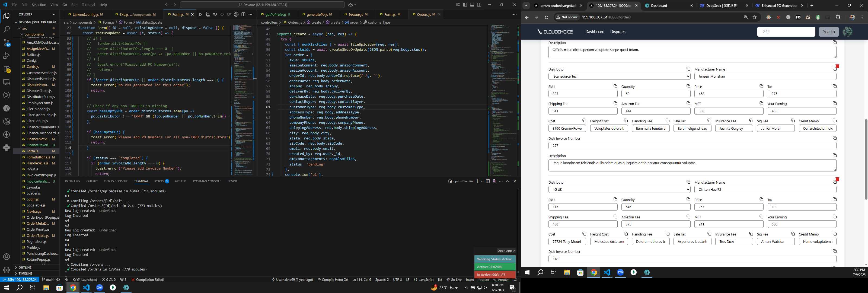Maximize the terminal panel size
This screenshot has width=868, height=293.
tap(508, 181)
